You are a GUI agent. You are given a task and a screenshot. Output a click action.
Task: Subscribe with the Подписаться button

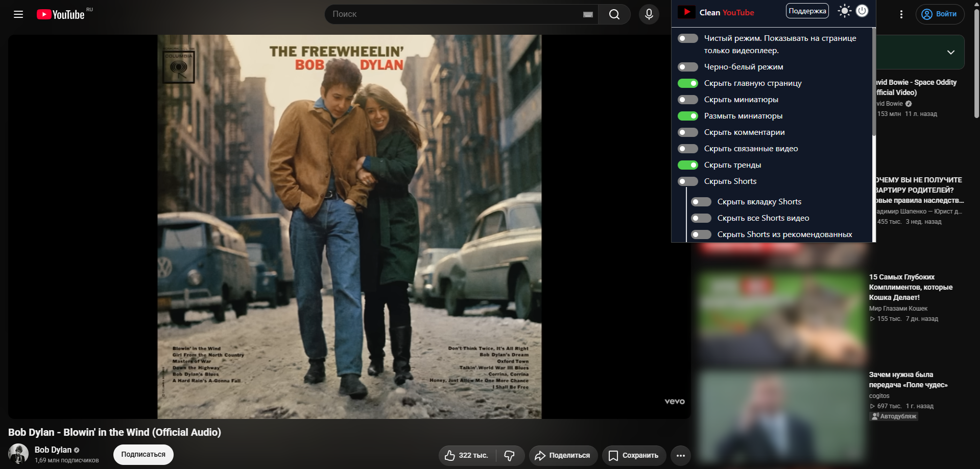[x=144, y=455]
